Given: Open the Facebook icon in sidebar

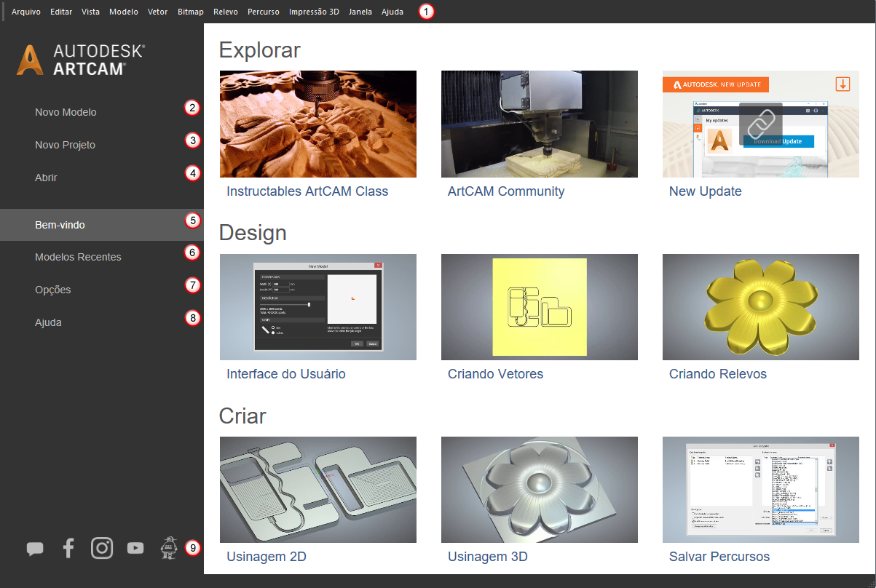Looking at the screenshot, I should [x=68, y=548].
